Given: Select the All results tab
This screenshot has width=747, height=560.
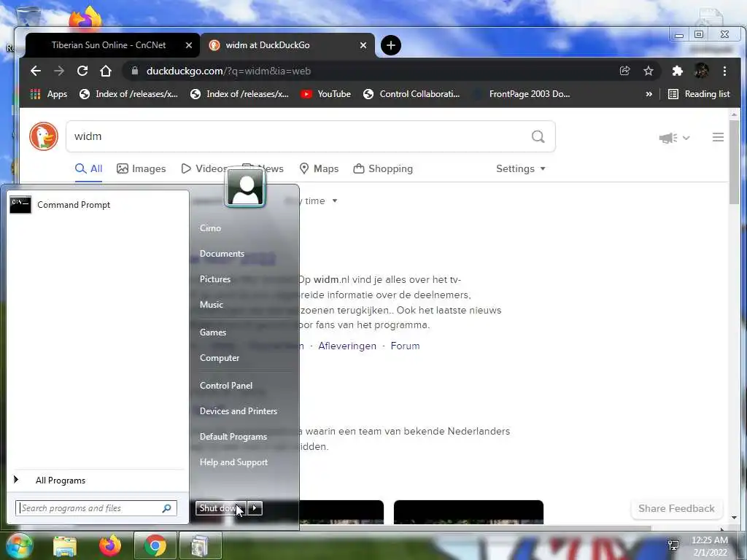Looking at the screenshot, I should (x=88, y=168).
